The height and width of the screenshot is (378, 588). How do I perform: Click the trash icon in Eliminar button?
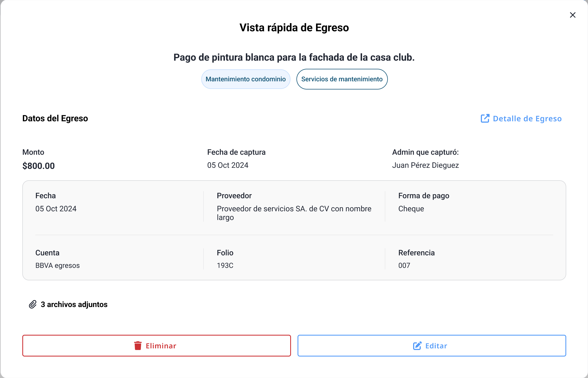[138, 346]
